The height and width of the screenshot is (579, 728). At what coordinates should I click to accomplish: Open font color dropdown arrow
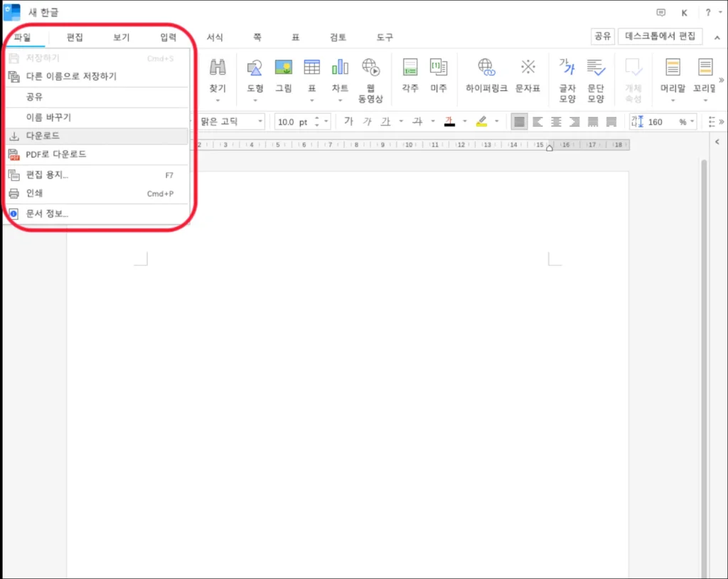tap(465, 122)
